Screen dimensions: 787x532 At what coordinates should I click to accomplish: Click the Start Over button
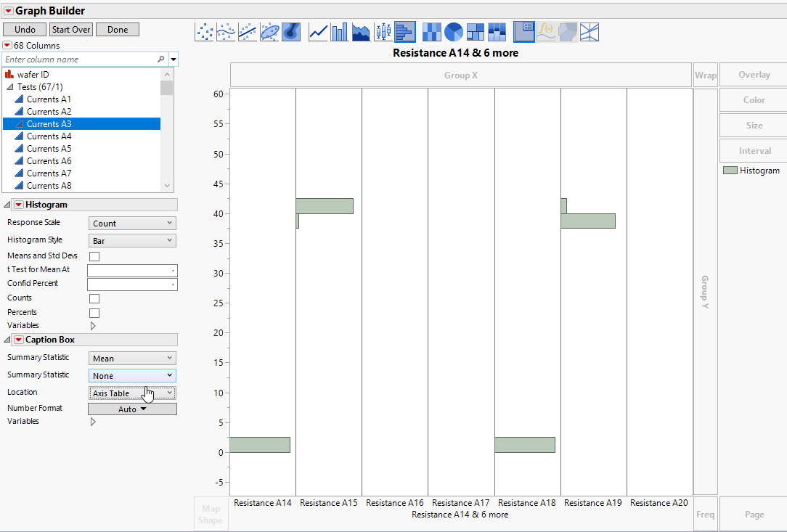click(70, 30)
